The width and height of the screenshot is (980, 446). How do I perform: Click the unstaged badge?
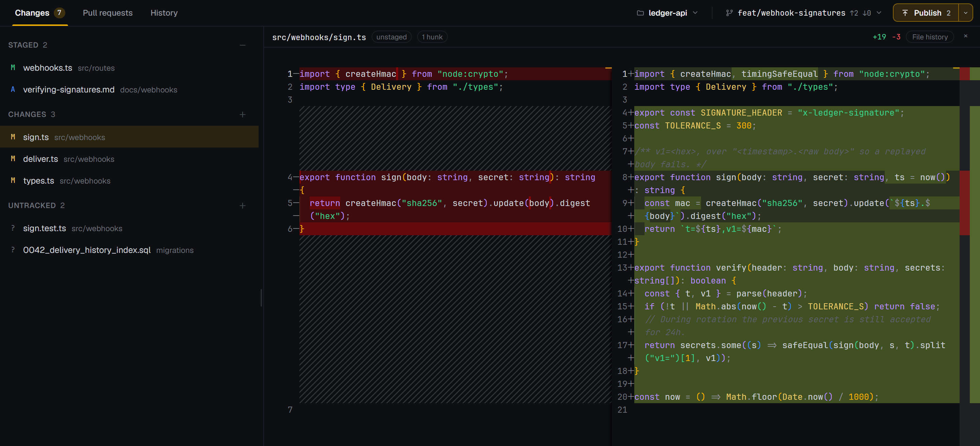[391, 37]
